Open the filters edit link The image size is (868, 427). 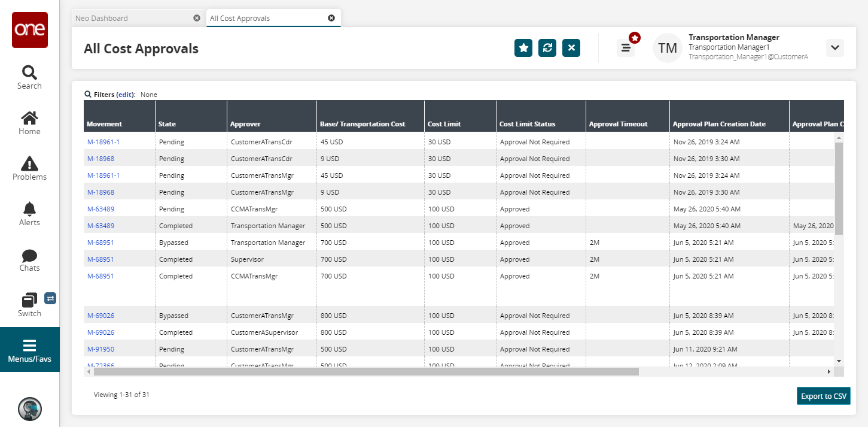pos(125,95)
